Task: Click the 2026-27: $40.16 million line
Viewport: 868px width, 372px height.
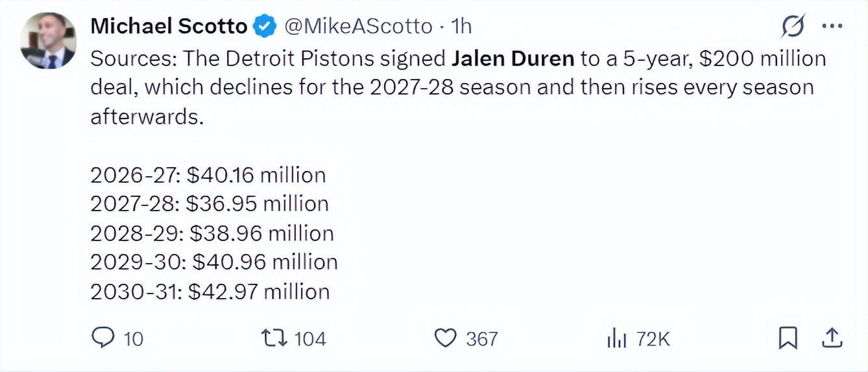Action: tap(208, 175)
